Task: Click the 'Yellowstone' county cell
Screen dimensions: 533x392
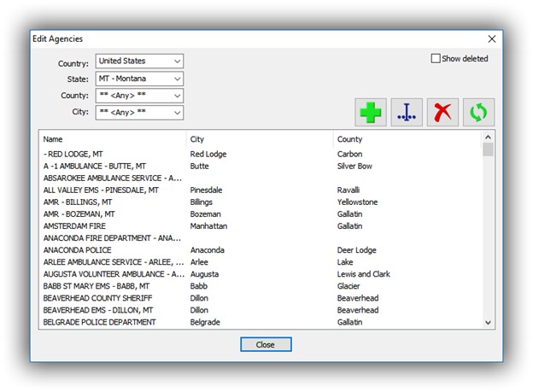Action: [357, 202]
